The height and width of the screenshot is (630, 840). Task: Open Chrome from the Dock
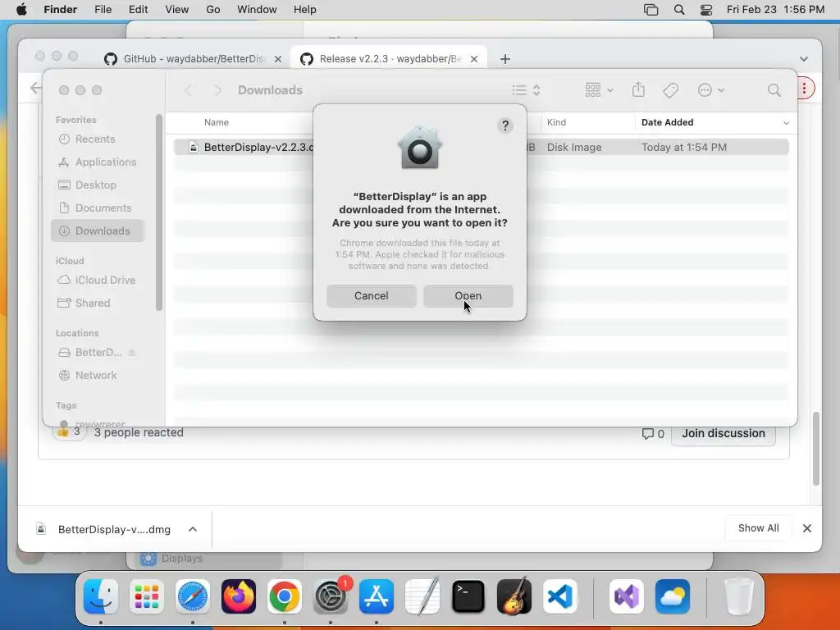[285, 596]
